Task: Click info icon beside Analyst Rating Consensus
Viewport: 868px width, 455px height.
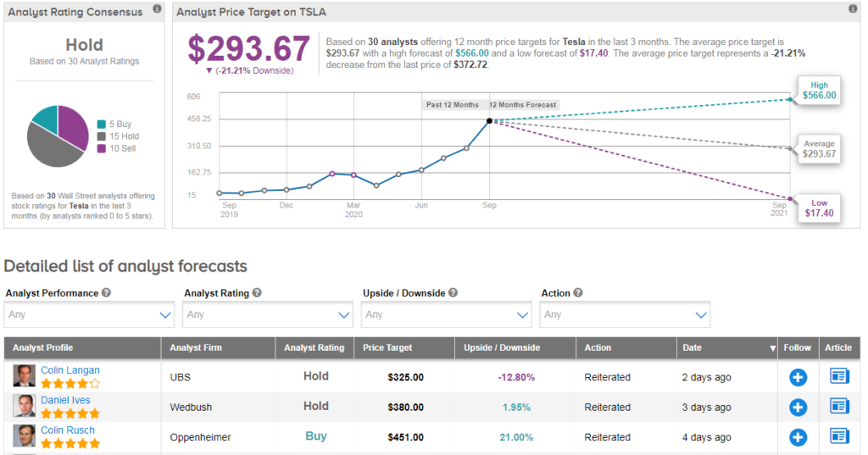Action: tap(157, 8)
